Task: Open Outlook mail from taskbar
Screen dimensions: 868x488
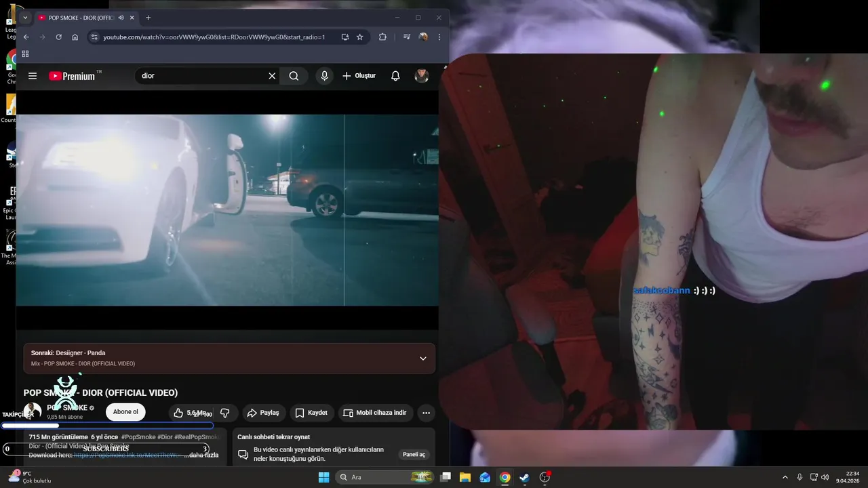Action: pos(485,477)
